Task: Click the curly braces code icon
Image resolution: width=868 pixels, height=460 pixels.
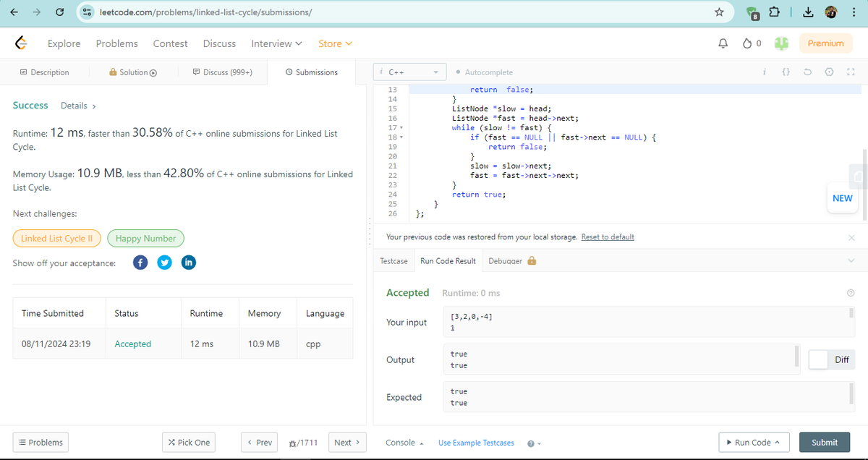Action: [x=786, y=72]
